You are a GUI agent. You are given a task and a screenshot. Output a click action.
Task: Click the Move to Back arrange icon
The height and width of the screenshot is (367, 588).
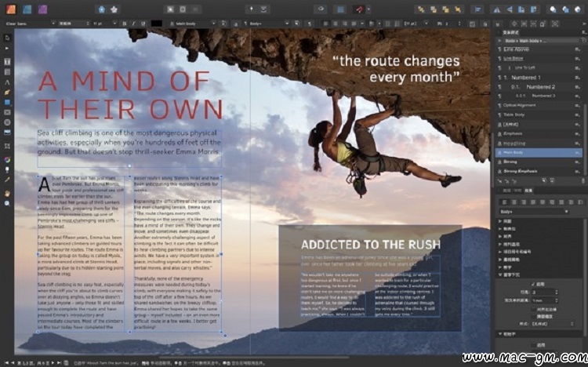(x=421, y=9)
